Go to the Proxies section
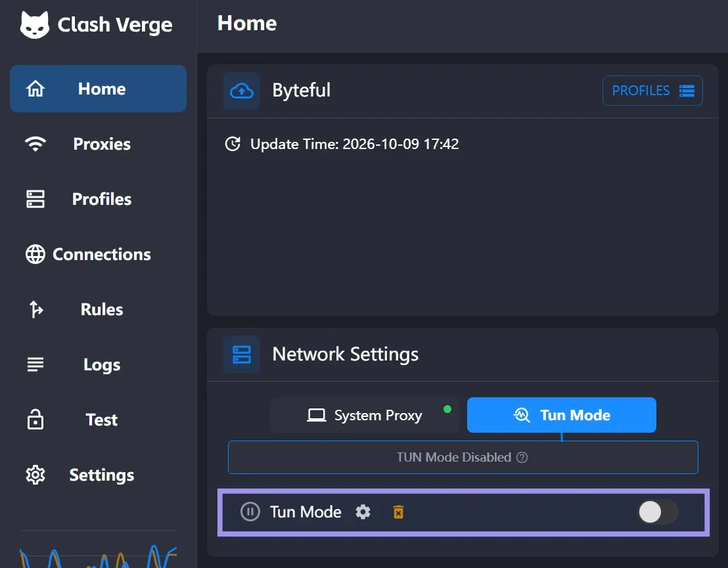 [98, 144]
